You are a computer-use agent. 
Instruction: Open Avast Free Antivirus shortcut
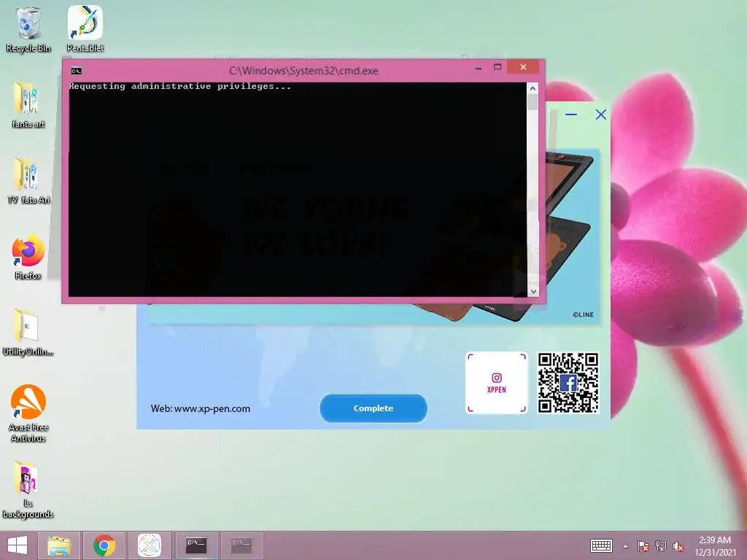(x=28, y=413)
